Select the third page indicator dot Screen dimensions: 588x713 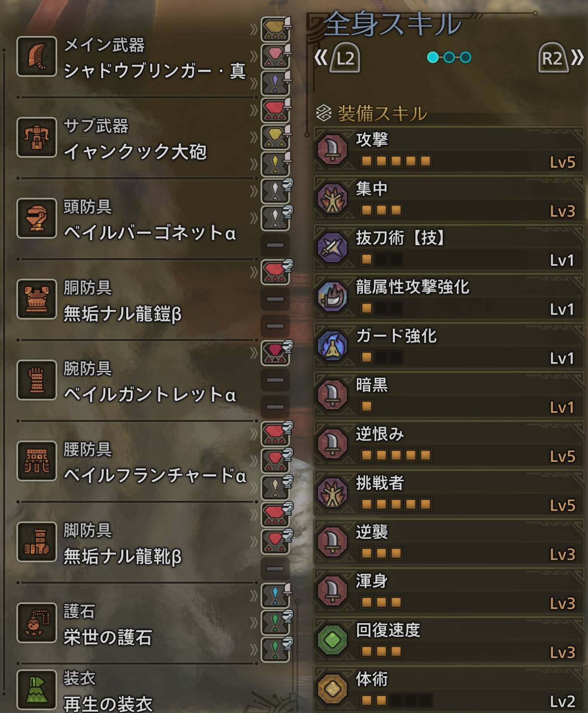tap(465, 57)
